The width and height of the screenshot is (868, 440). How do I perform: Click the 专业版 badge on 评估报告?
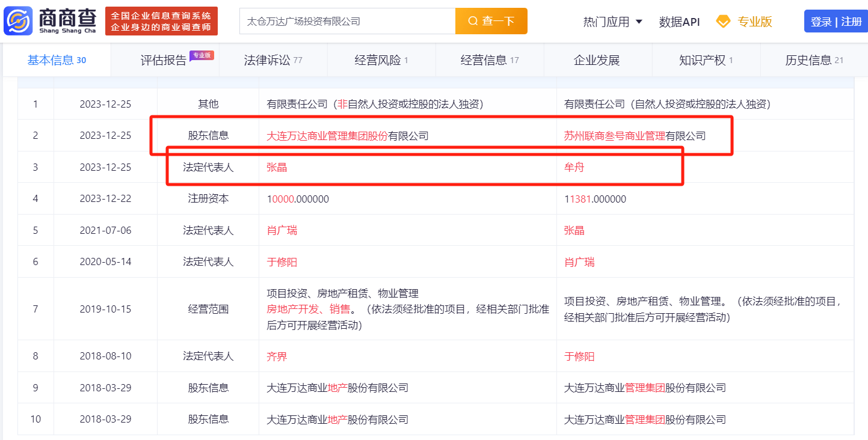click(x=202, y=55)
